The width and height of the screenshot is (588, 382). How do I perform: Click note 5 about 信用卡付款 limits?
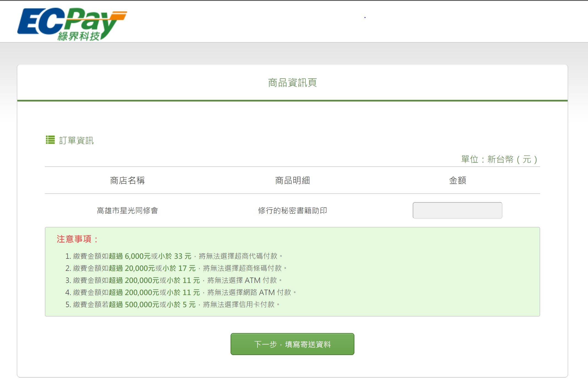pyautogui.click(x=173, y=304)
